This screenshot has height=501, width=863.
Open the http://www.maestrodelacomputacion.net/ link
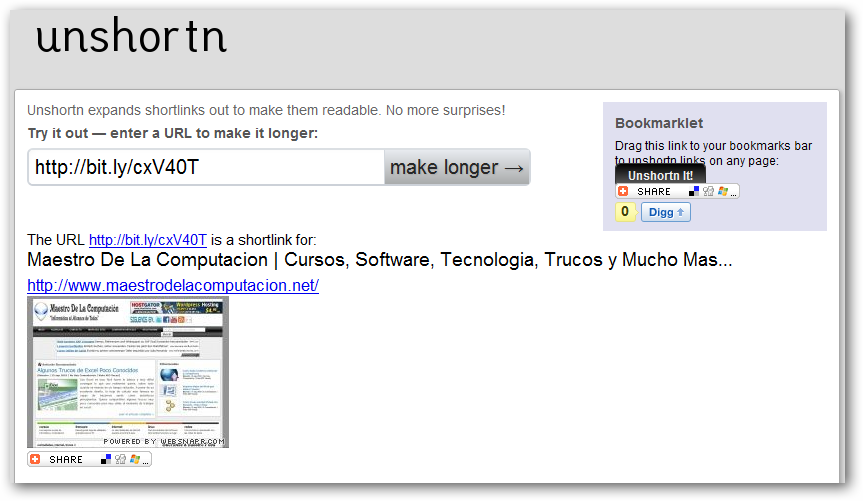[x=173, y=285]
